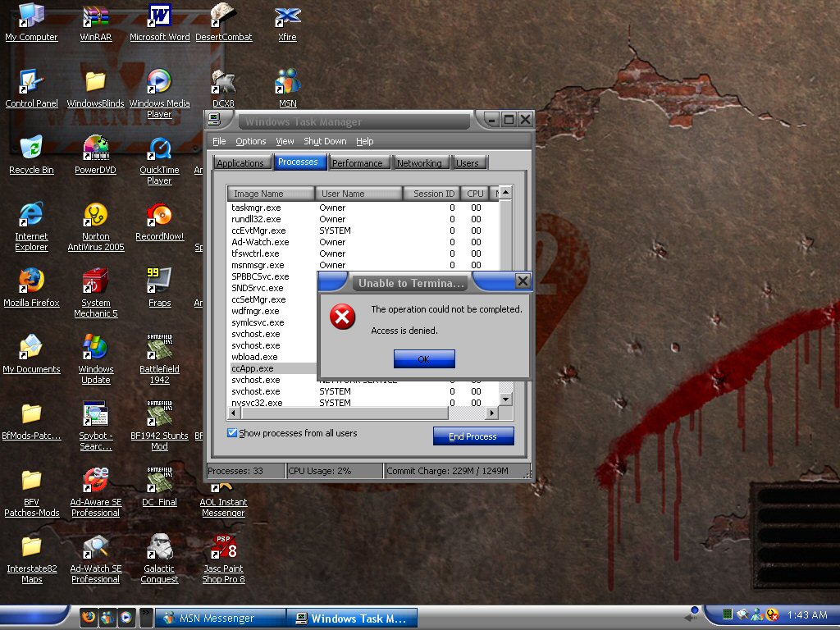Viewport: 840px width, 630px height.
Task: Open Task Manager View menu
Action: pyautogui.click(x=285, y=141)
